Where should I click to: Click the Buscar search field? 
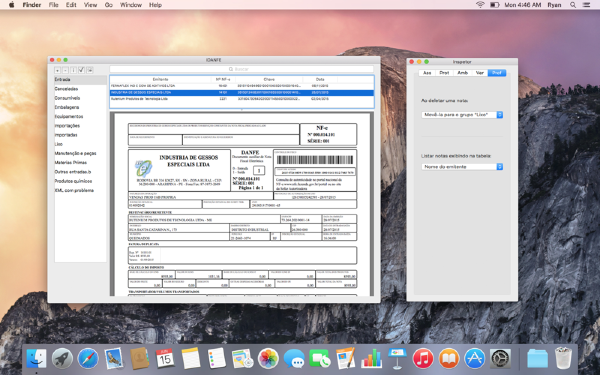pyautogui.click(x=241, y=69)
